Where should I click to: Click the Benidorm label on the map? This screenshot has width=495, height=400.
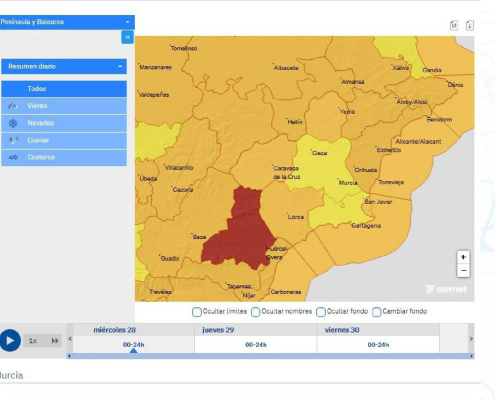[x=439, y=119]
